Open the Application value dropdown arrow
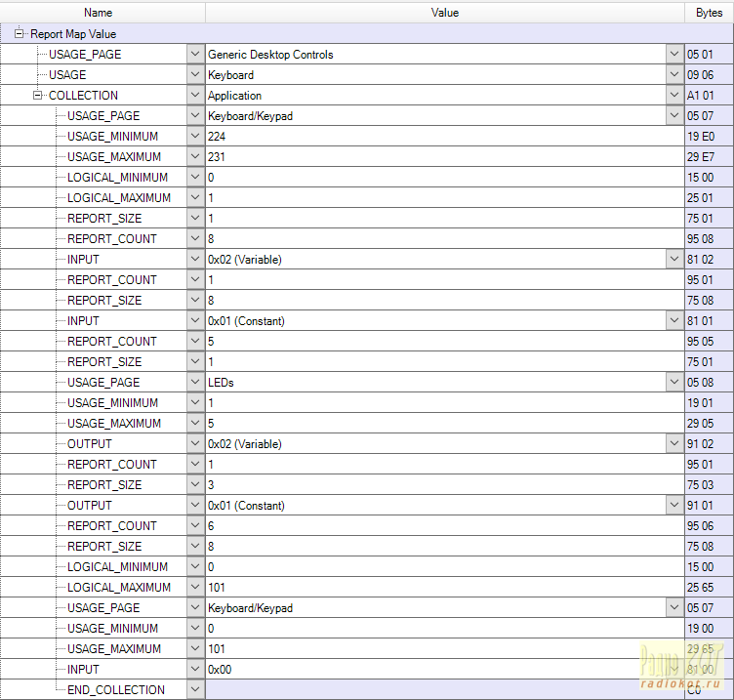Image resolution: width=734 pixels, height=700 pixels. [674, 96]
